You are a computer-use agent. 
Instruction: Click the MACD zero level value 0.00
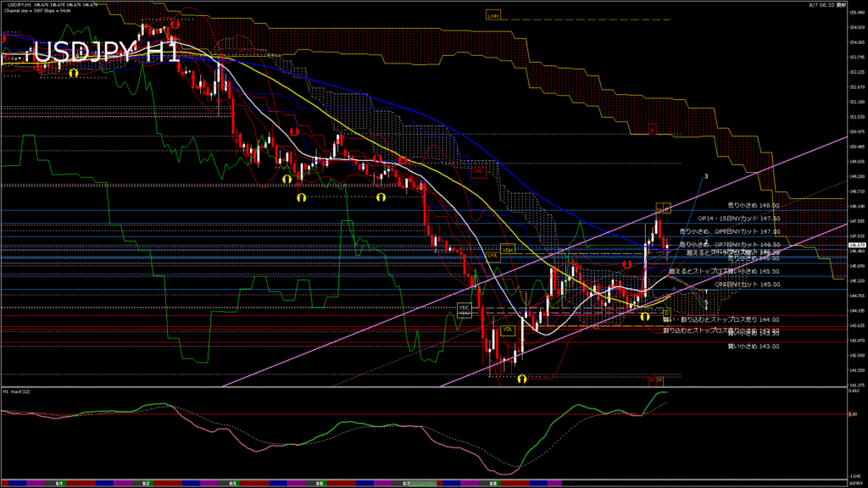[x=853, y=413]
